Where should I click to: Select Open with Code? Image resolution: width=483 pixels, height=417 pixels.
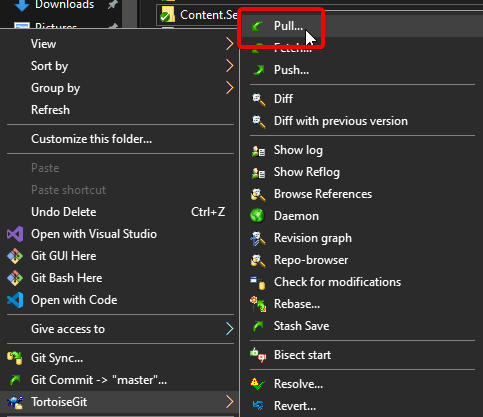(120, 300)
